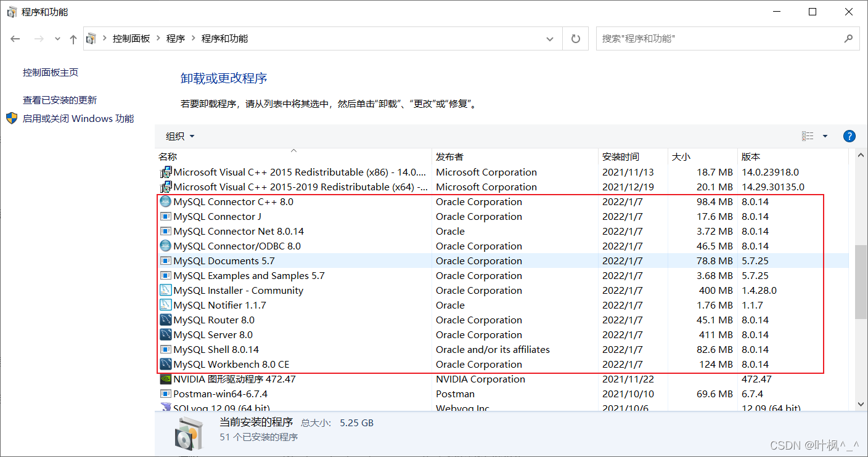Open 启用或关闭 Windows 功能 link
The width and height of the screenshot is (868, 457).
[x=78, y=119]
